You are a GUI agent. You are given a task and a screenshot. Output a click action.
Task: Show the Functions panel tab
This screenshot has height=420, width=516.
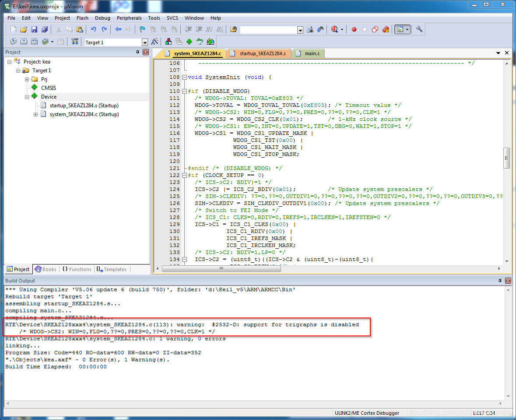point(77,269)
